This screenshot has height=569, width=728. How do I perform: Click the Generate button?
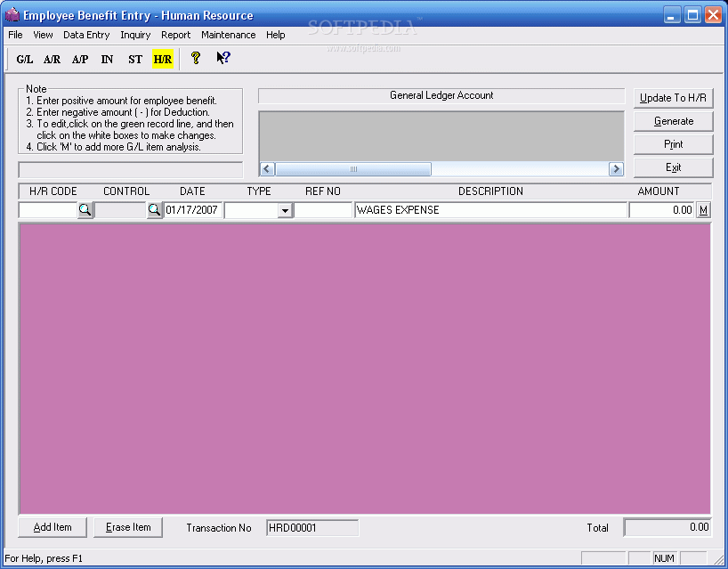(673, 121)
